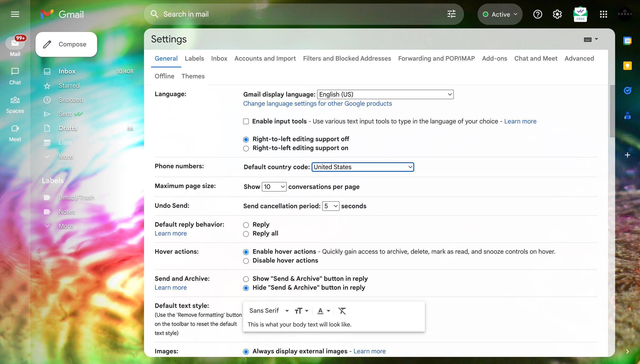
Task: Enable input tools checkbox
Action: 246,121
